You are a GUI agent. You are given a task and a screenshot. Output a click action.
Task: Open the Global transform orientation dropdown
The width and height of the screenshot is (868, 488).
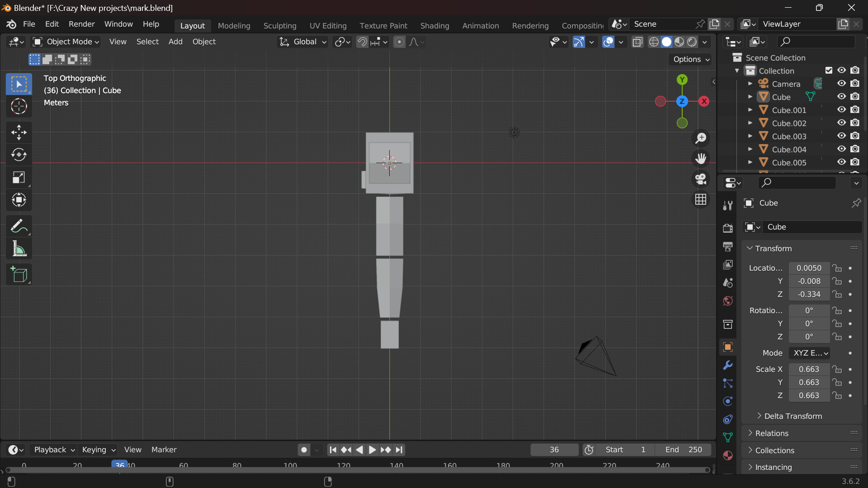(x=302, y=42)
